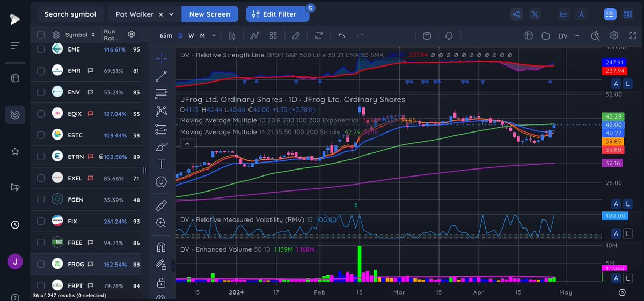Lock all drawing tools
Screen dimensions: 644x301
coord(161,282)
